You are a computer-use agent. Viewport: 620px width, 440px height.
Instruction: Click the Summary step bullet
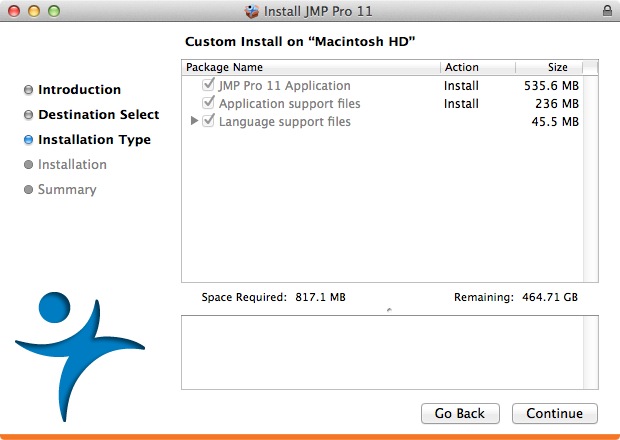coord(28,189)
